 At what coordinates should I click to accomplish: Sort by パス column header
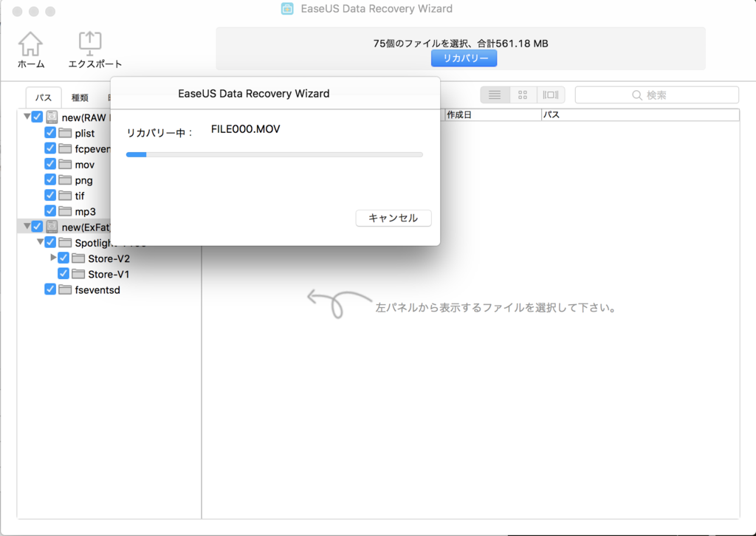click(640, 114)
